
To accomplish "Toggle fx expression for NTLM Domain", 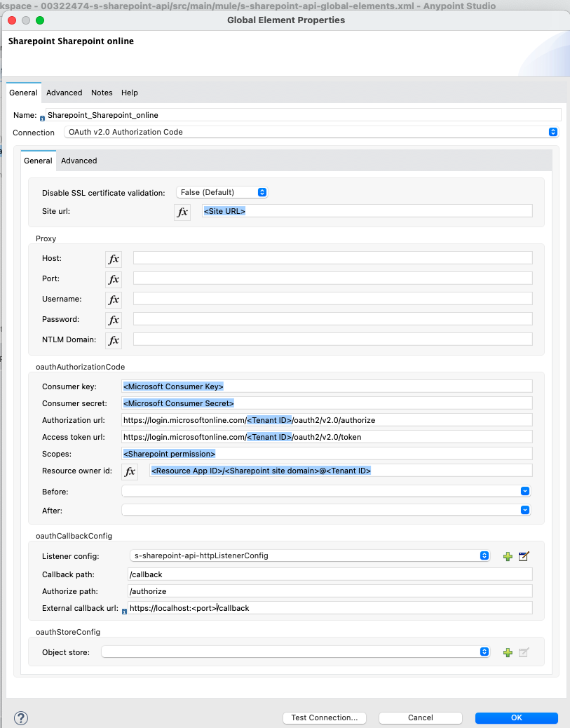I will click(114, 340).
